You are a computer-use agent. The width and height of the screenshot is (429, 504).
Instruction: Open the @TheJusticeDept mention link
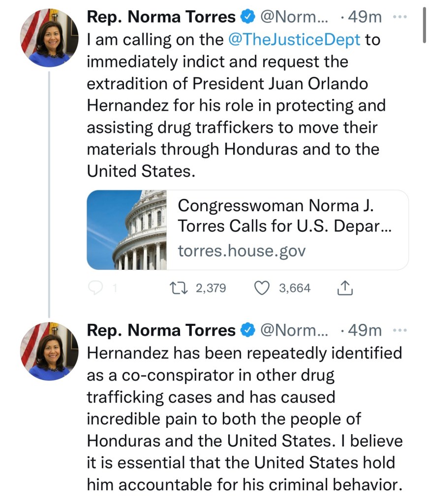tap(295, 40)
